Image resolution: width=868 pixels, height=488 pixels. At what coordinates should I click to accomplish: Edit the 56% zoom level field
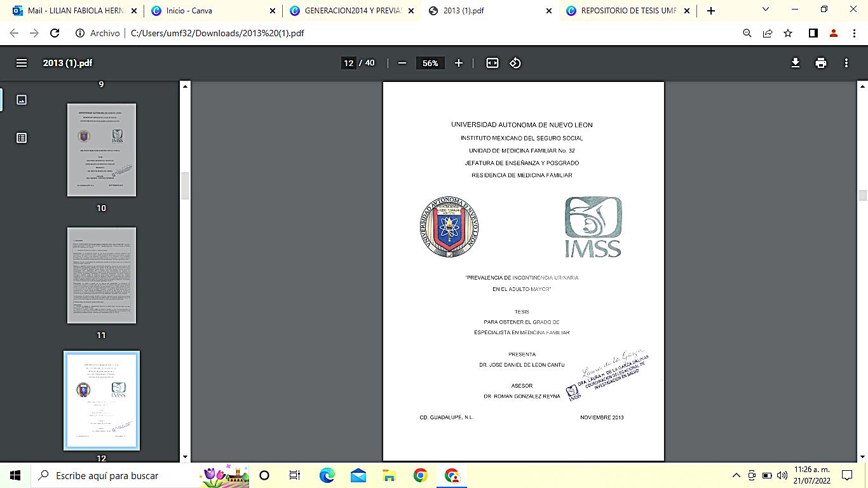coord(430,63)
